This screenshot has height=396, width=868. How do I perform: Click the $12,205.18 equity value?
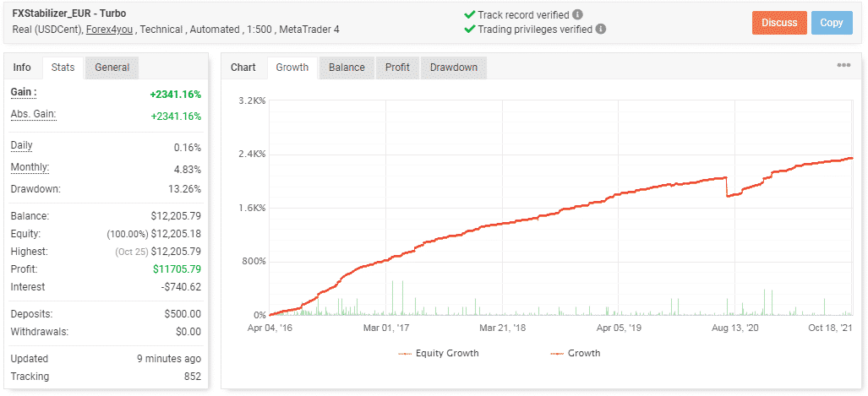176,234
